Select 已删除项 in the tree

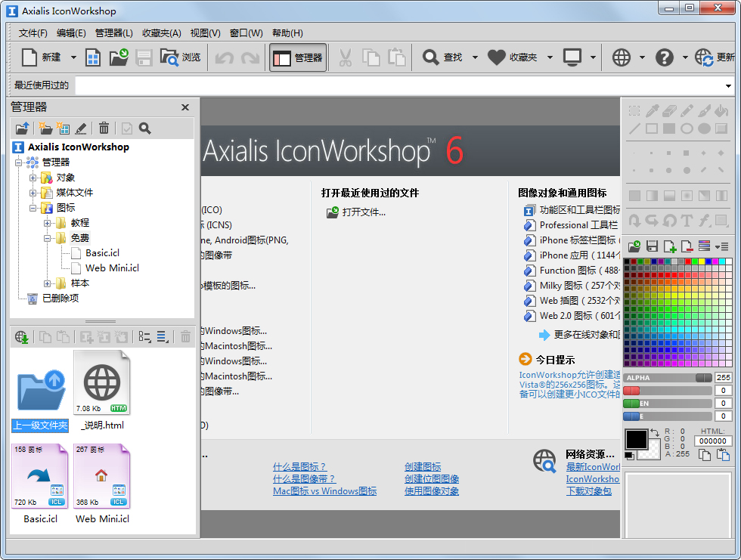click(x=60, y=299)
